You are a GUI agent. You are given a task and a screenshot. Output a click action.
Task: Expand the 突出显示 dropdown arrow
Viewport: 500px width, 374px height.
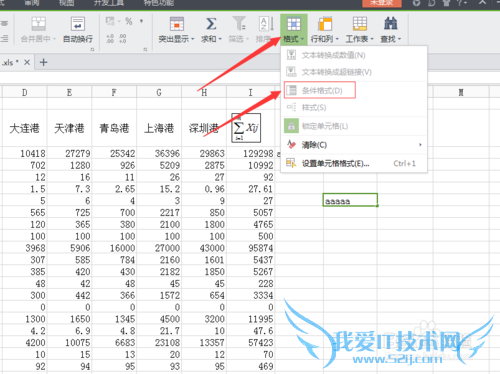click(x=193, y=39)
